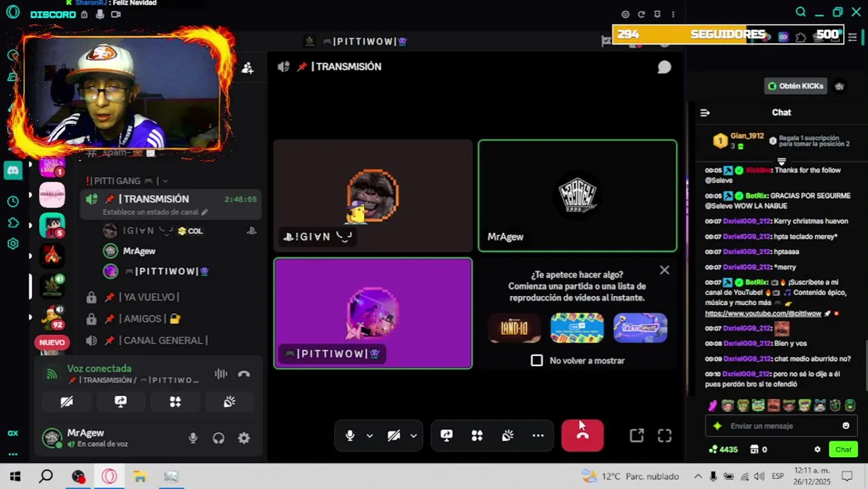Open the !GIVN participant tile
This screenshot has height=489, width=868.
click(x=373, y=196)
